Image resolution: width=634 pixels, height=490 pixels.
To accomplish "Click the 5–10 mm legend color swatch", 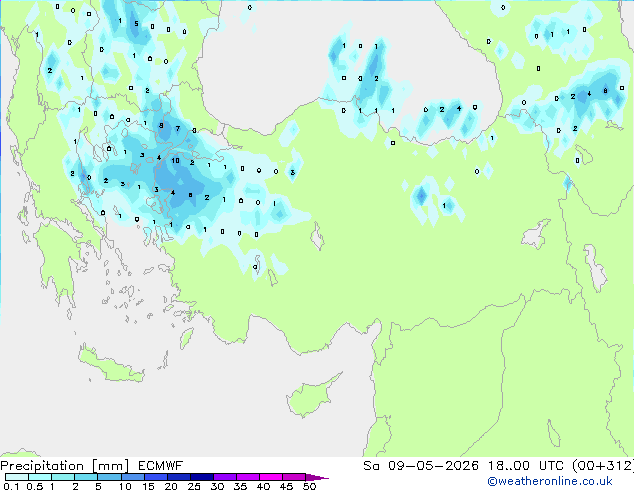I will [109, 477].
